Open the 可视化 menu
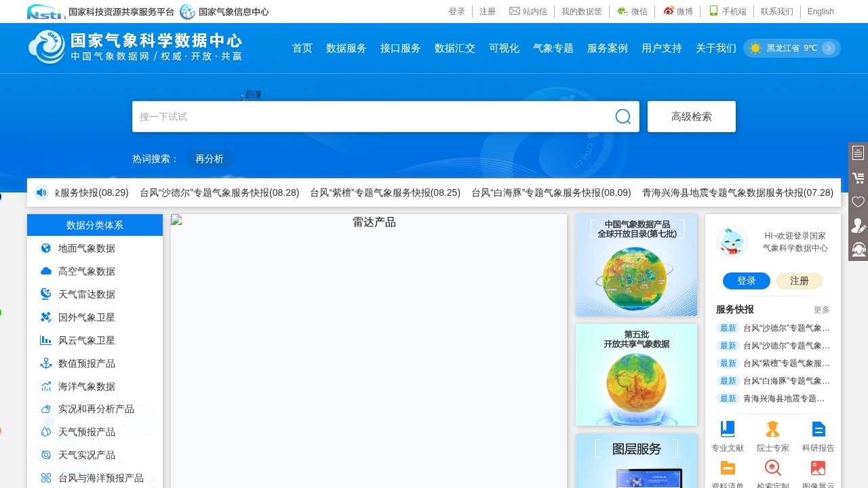 tap(504, 48)
